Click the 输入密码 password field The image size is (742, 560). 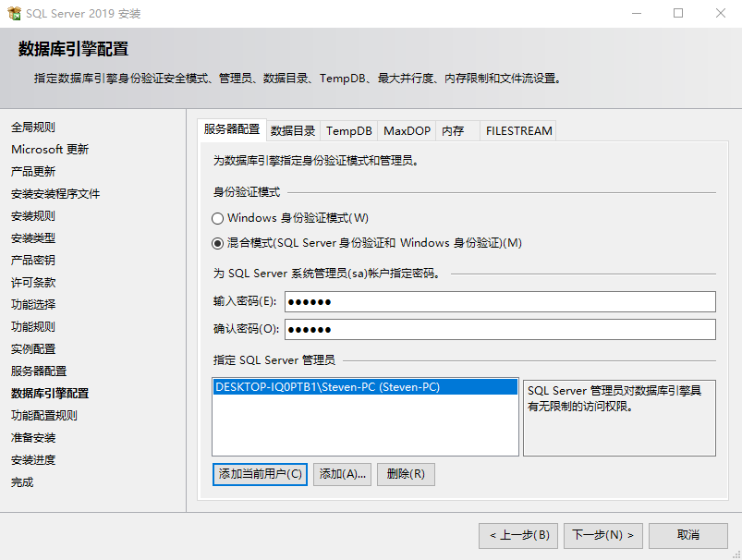point(500,301)
